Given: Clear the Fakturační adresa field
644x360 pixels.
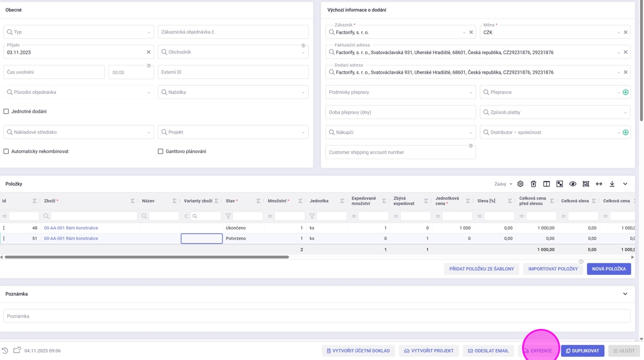Looking at the screenshot, I should click(626, 52).
